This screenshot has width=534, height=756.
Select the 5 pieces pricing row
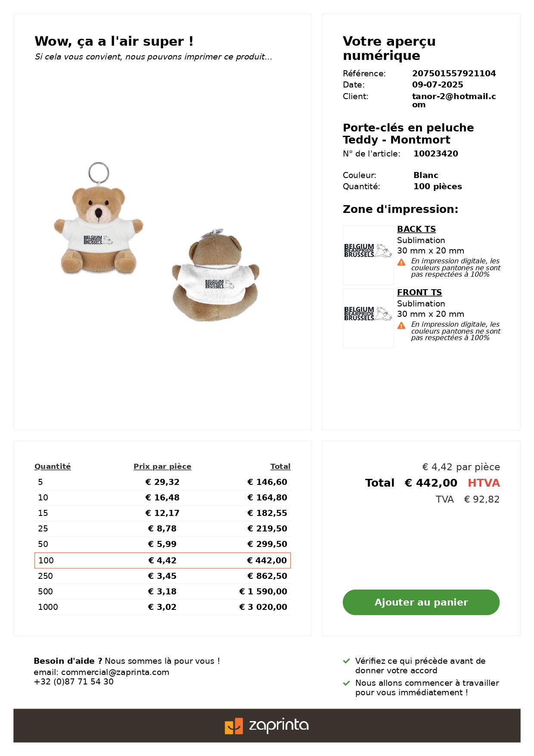[x=162, y=482]
